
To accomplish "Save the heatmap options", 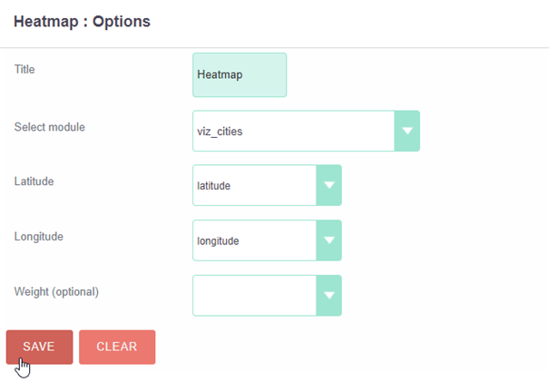I will click(40, 347).
